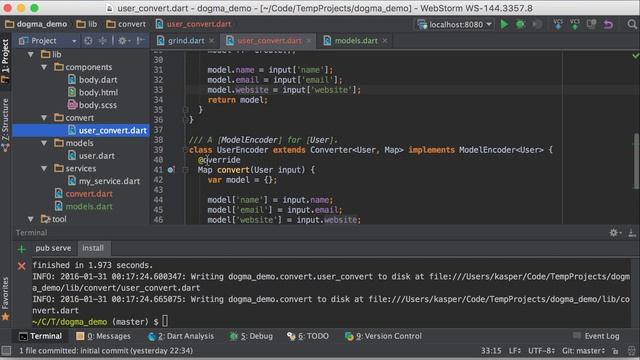The image size is (640, 360).
Task: Open 2: Dart Analysis tool window
Action: click(181, 336)
